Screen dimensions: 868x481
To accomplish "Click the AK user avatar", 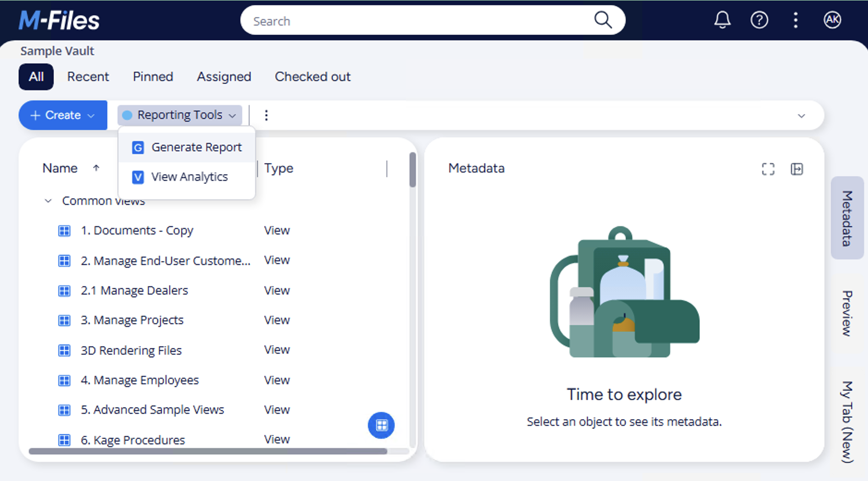I will pyautogui.click(x=832, y=20).
